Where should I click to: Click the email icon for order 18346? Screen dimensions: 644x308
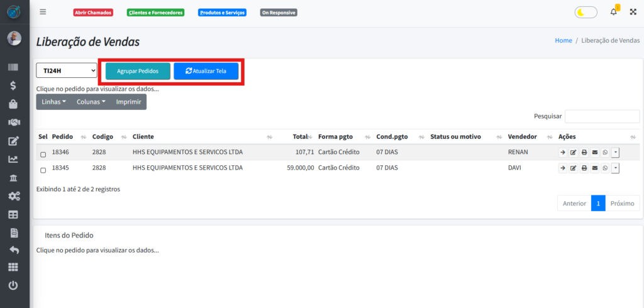tap(594, 152)
